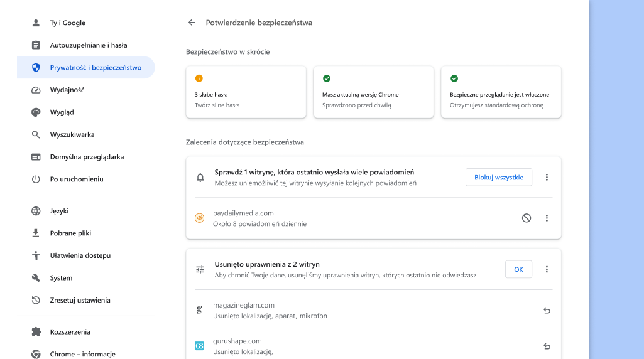Open more options menu for baydailymedia.com row

coord(547,218)
